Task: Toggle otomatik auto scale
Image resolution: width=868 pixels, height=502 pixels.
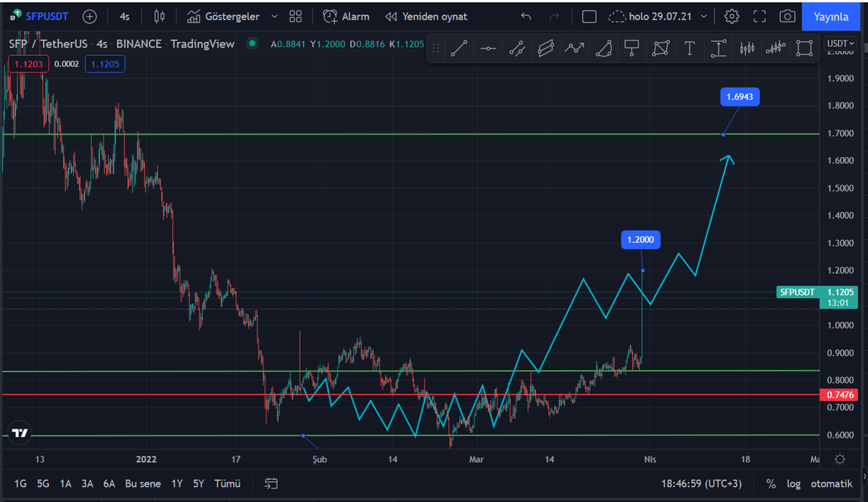Action: tap(831, 483)
